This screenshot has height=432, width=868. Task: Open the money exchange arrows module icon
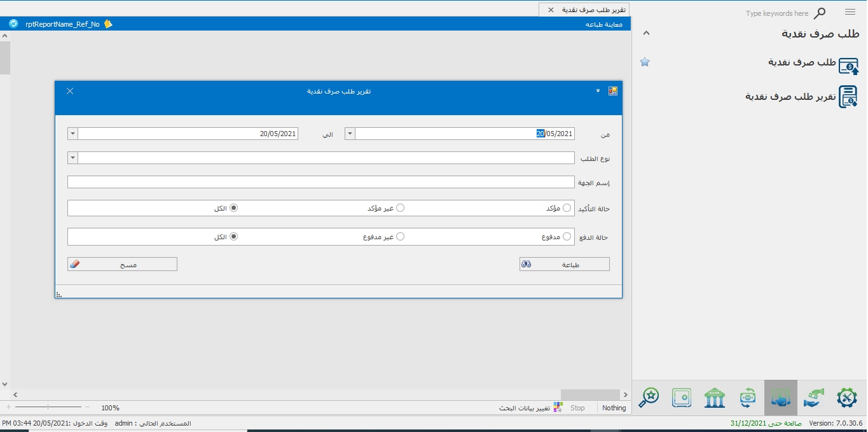(x=748, y=398)
